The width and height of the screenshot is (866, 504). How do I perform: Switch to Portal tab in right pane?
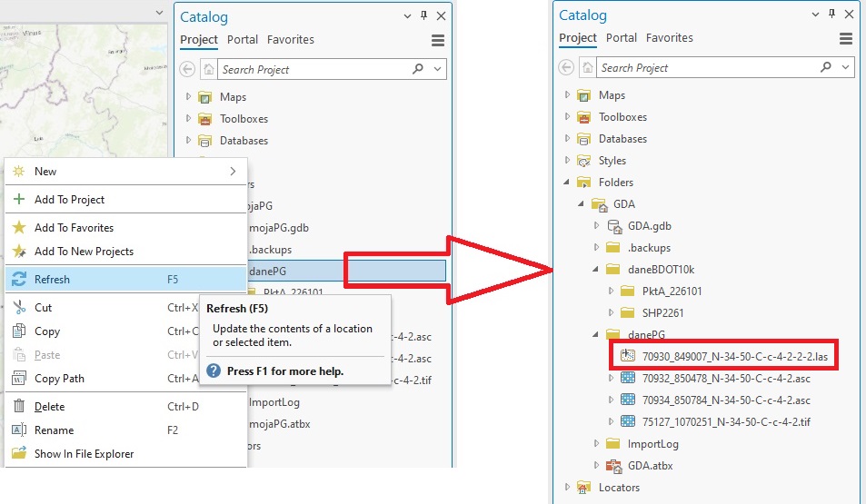622,38
